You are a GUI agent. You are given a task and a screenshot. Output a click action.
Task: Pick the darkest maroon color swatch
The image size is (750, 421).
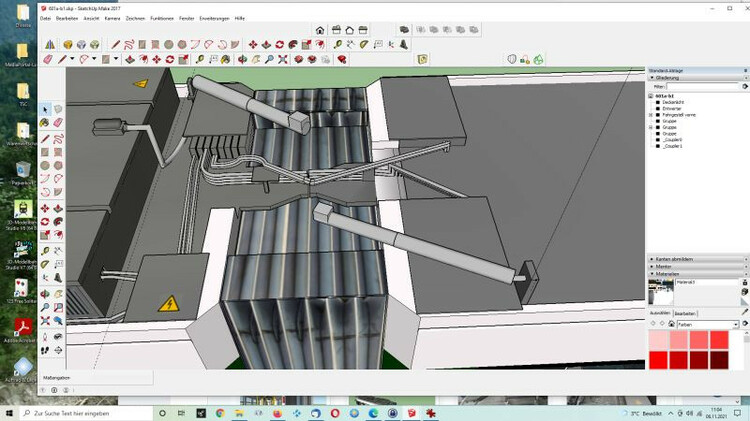tap(719, 360)
